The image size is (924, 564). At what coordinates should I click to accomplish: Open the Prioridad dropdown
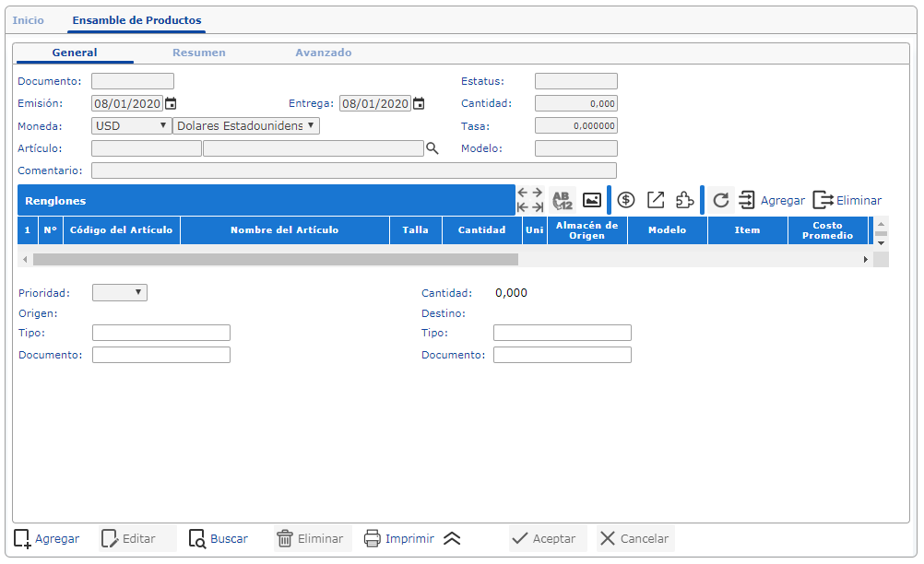(x=120, y=293)
